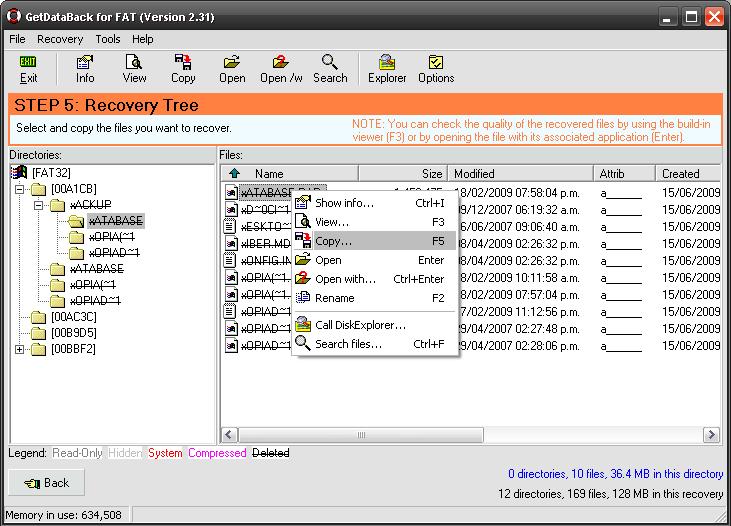
Task: Open the Tools menu
Action: pos(108,39)
